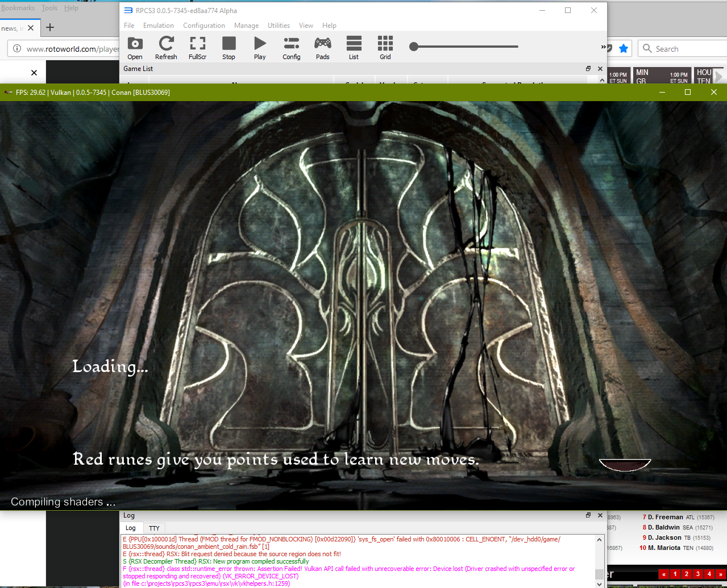Viewport: 727px width, 588px height.
Task: Float the Log panel
Action: tap(588, 515)
